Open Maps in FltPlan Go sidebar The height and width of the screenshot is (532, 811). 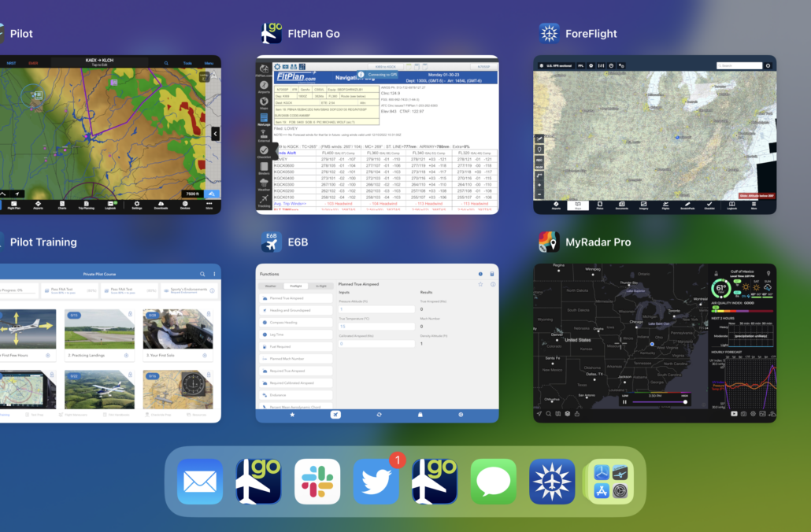[x=264, y=103]
